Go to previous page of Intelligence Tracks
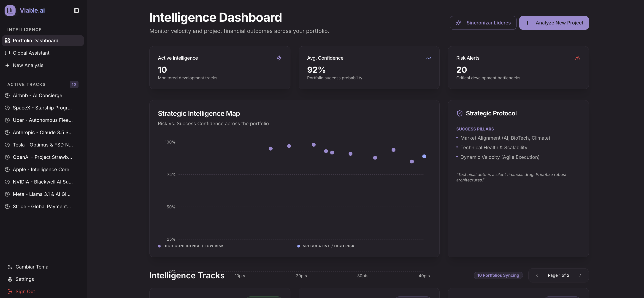This screenshot has width=644, height=298. [x=537, y=275]
